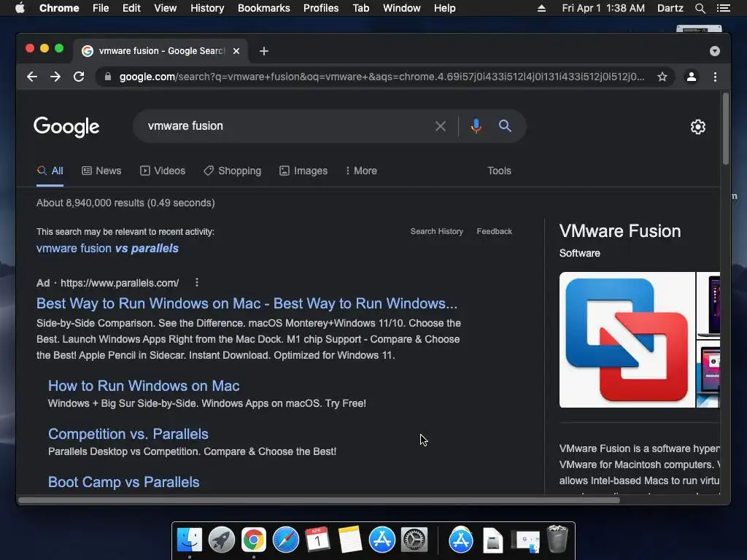Switch to the Images tab
This screenshot has height=560, width=747.
point(303,171)
